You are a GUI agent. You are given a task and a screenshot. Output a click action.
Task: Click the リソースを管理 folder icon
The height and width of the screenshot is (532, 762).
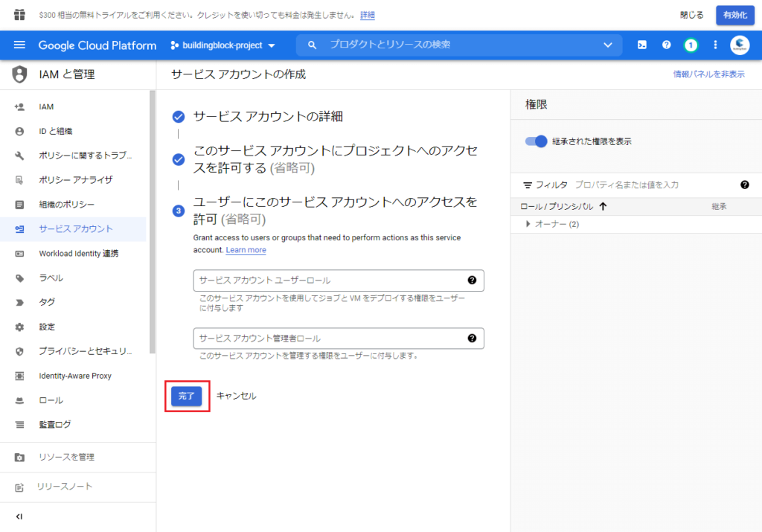[19, 457]
